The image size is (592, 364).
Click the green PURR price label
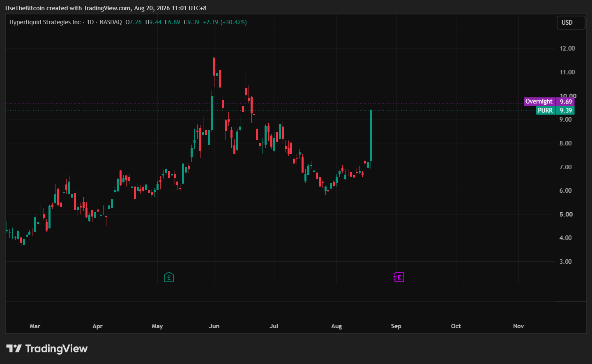point(555,110)
